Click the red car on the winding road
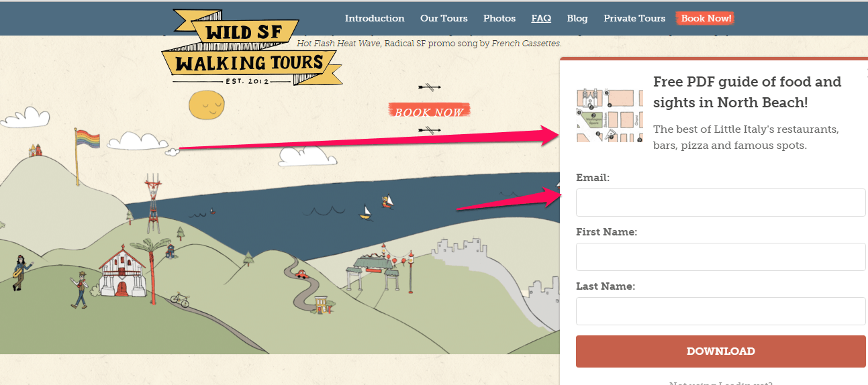The height and width of the screenshot is (385, 868). [301, 274]
